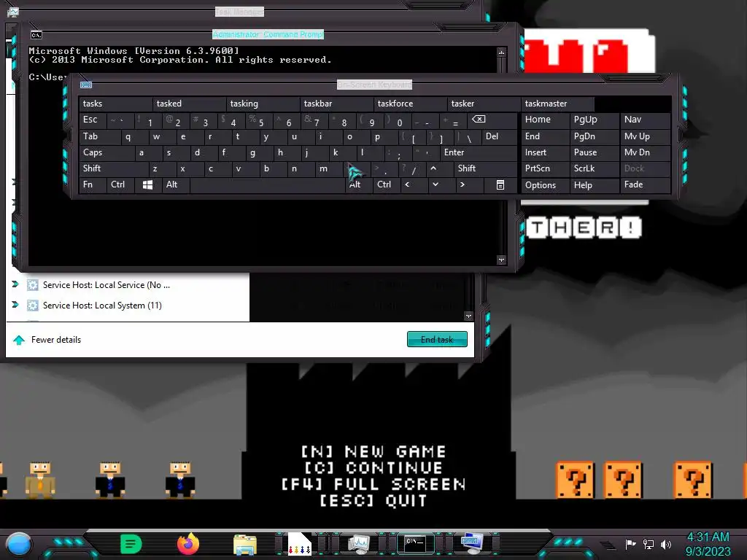Click the On-Screen Keyboard title bar icon
Screen dimensions: 747x560
[x=86, y=85]
